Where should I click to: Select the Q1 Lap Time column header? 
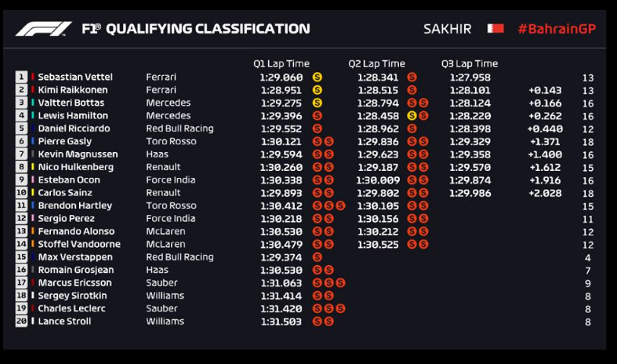281,64
